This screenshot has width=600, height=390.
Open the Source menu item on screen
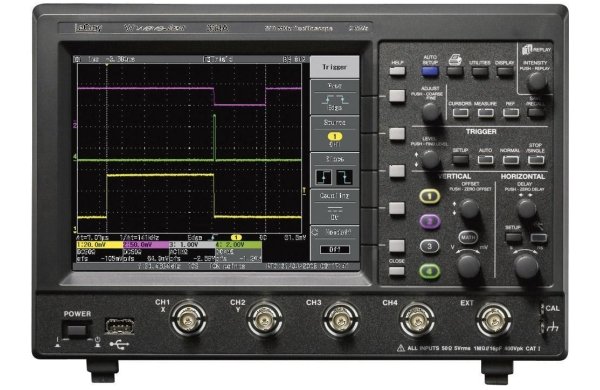pos(335,134)
